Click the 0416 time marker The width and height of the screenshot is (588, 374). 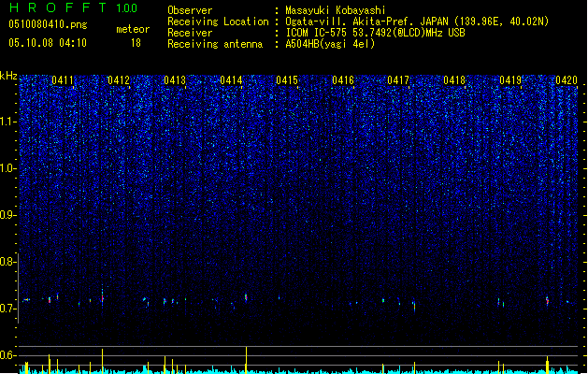point(343,80)
